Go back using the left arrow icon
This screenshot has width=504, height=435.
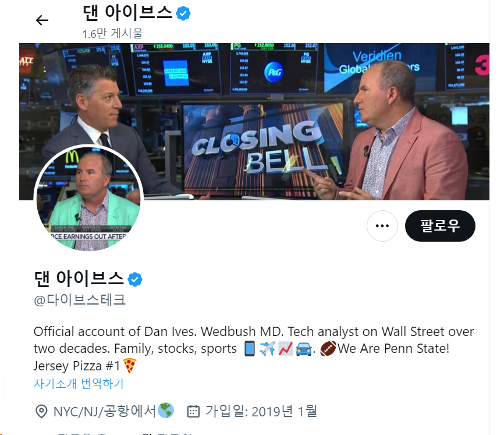pos(42,20)
